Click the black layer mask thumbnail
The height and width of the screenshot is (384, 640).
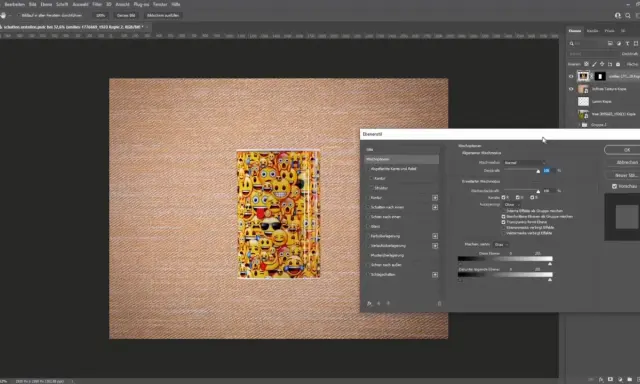pyautogui.click(x=600, y=76)
